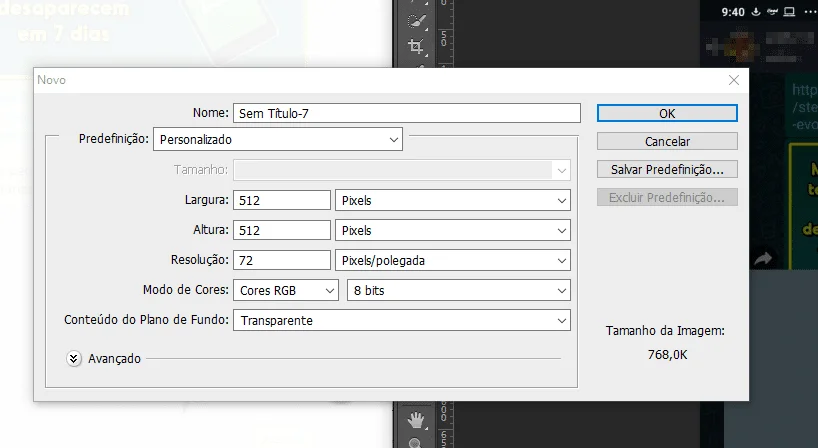Click the 9:40 clock time
Viewport: 818px width, 448px height.
732,12
